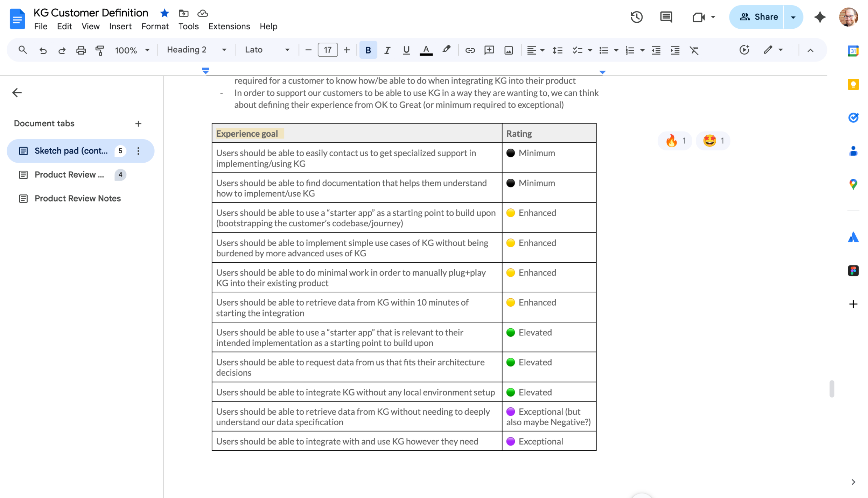Click the insert image icon
868x498 pixels.
coord(508,50)
